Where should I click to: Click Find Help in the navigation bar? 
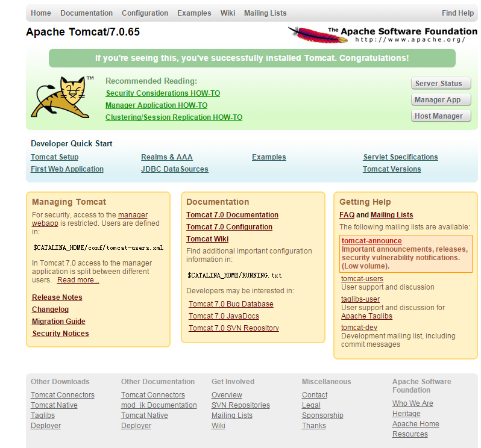coord(457,13)
